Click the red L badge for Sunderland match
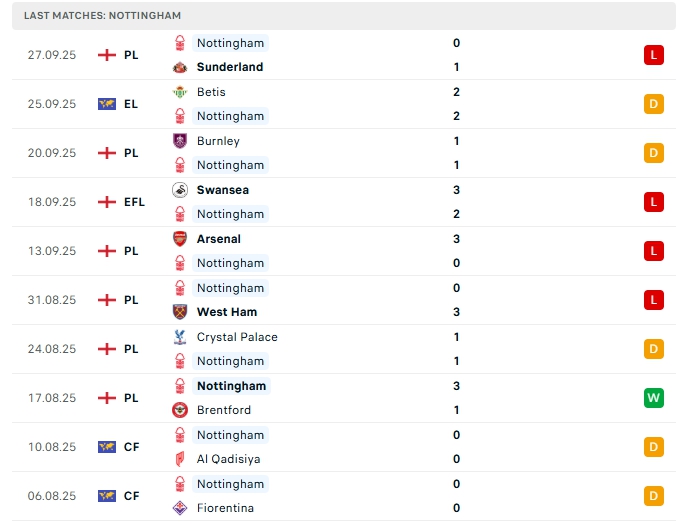Image resolution: width=685 pixels, height=525 pixels. click(x=654, y=55)
